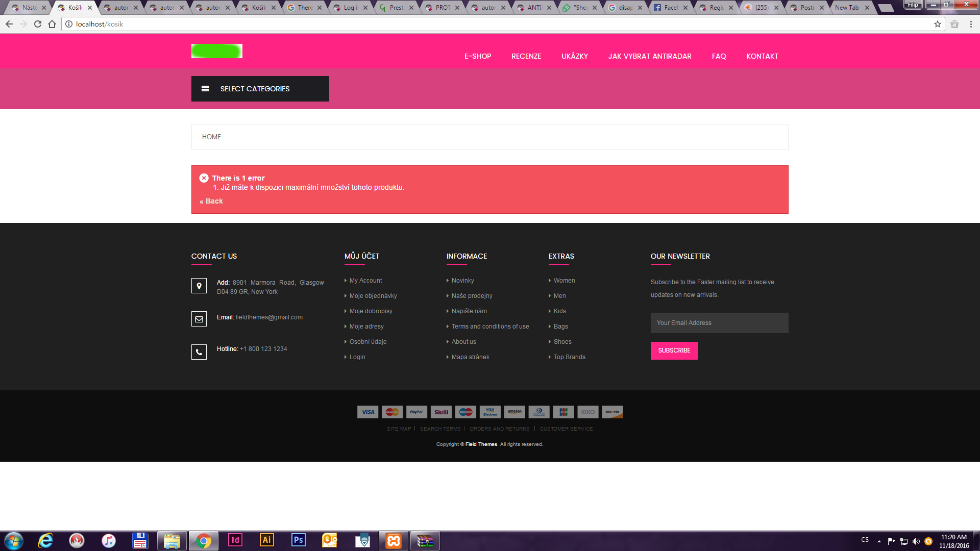Click the Back link in error box
Image resolution: width=980 pixels, height=551 pixels.
pyautogui.click(x=211, y=201)
